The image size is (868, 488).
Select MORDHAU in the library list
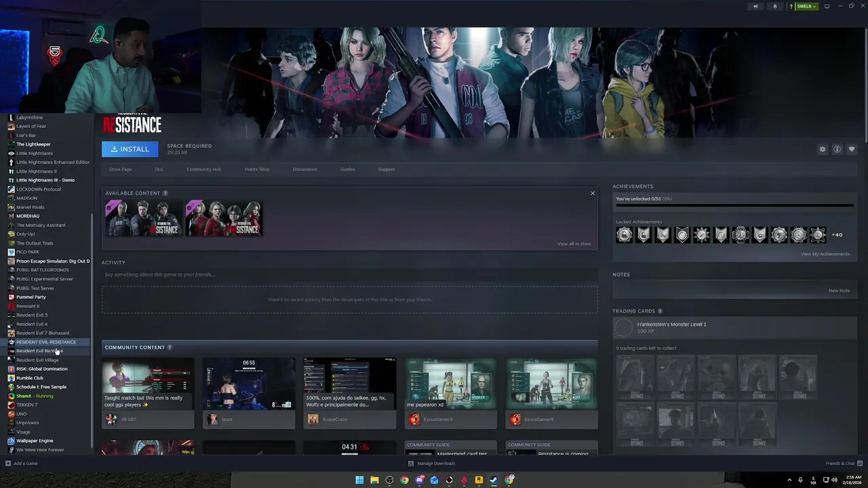(x=28, y=216)
